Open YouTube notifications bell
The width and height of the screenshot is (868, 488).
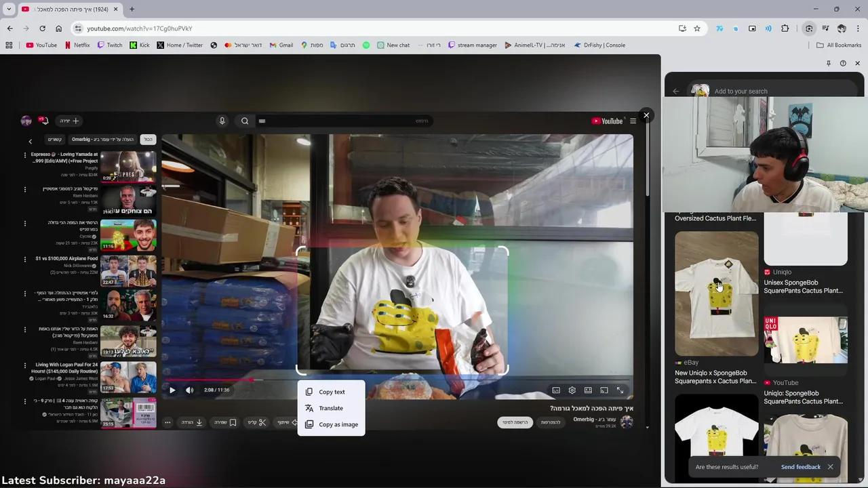click(x=45, y=121)
